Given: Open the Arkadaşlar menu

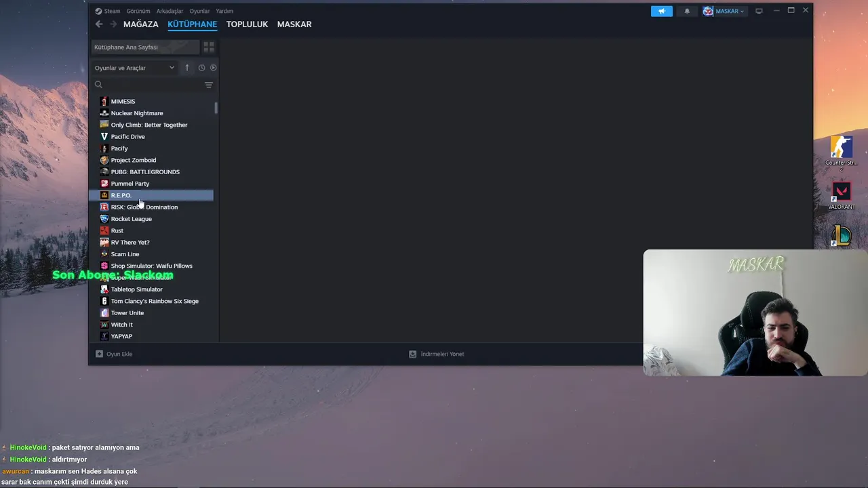Looking at the screenshot, I should click(x=170, y=11).
